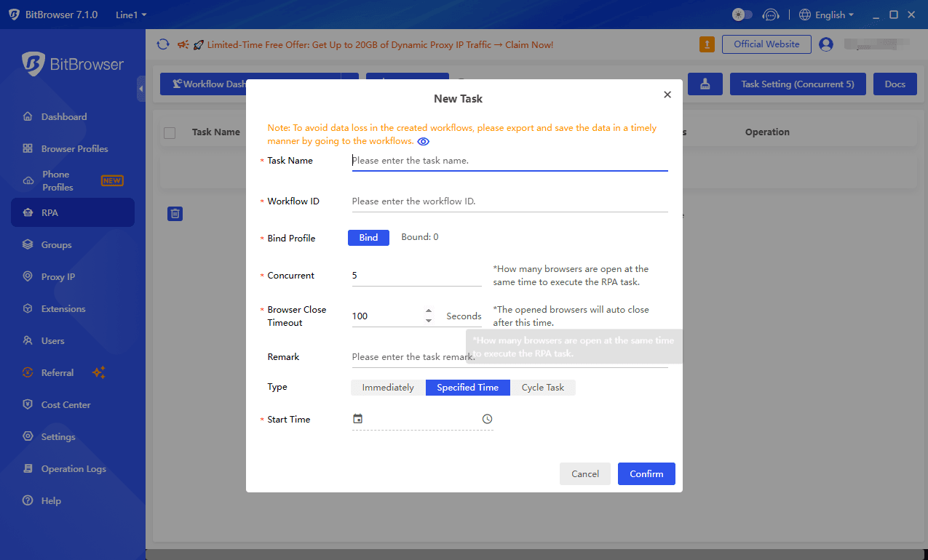
Task: Click the refresh icon near the offer banner
Action: (x=163, y=44)
